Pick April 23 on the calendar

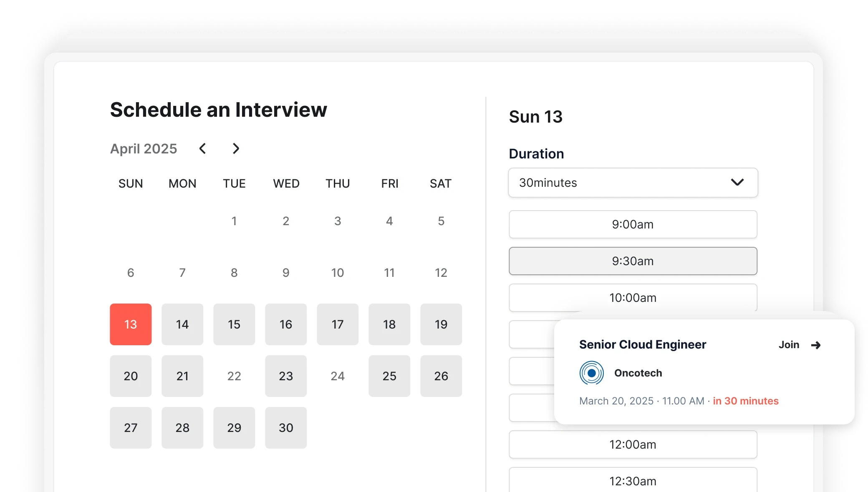tap(286, 376)
